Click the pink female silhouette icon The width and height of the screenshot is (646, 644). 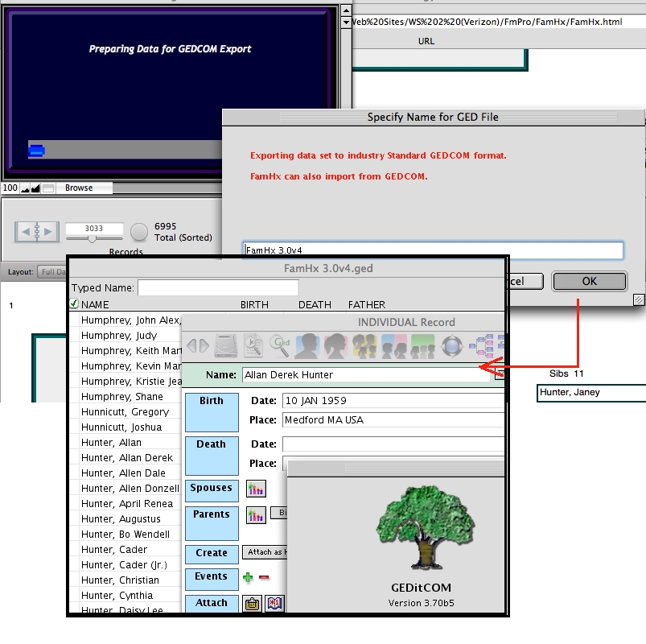click(x=335, y=345)
